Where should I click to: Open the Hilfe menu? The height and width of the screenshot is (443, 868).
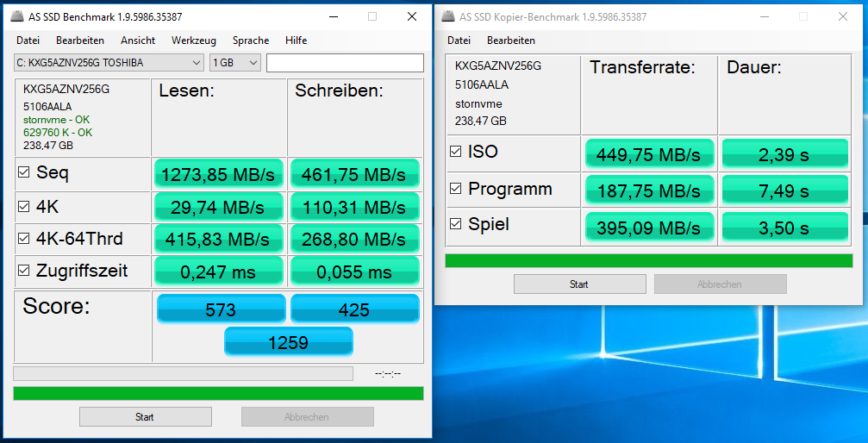click(297, 41)
